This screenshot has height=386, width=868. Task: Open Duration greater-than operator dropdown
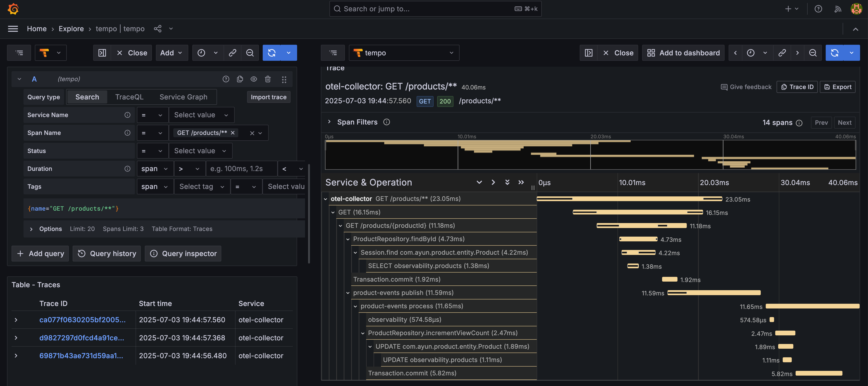point(189,169)
